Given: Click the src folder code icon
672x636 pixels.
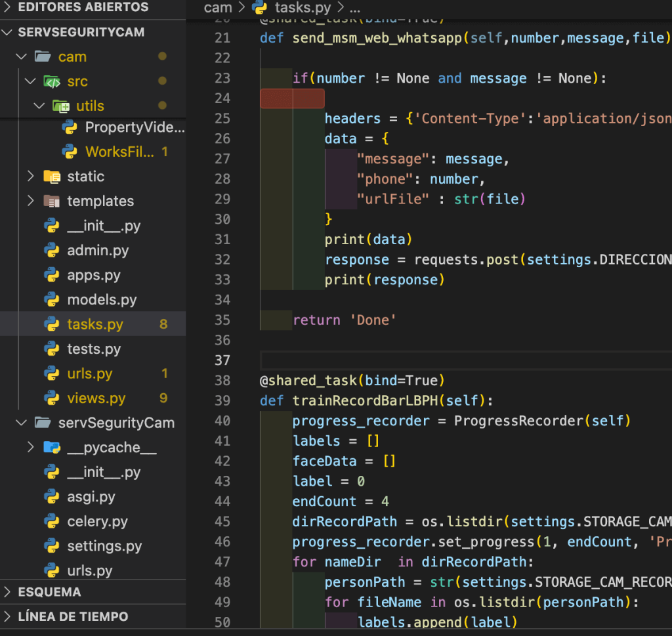Looking at the screenshot, I should coord(52,81).
